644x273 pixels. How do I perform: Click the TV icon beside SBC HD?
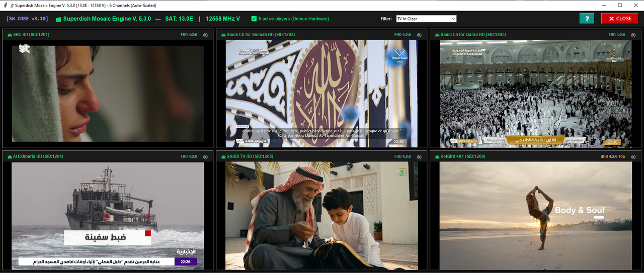[x=10, y=35]
